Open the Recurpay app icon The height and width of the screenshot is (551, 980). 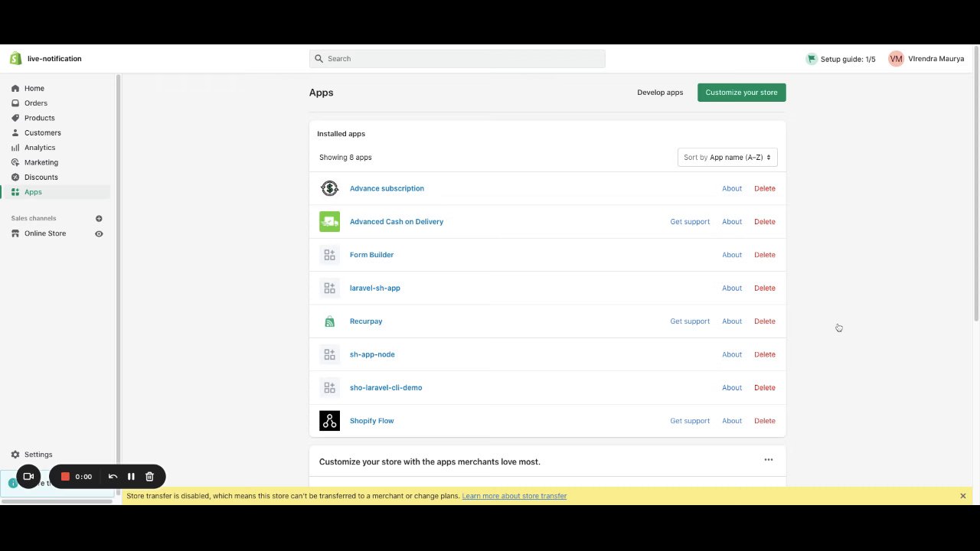329,321
